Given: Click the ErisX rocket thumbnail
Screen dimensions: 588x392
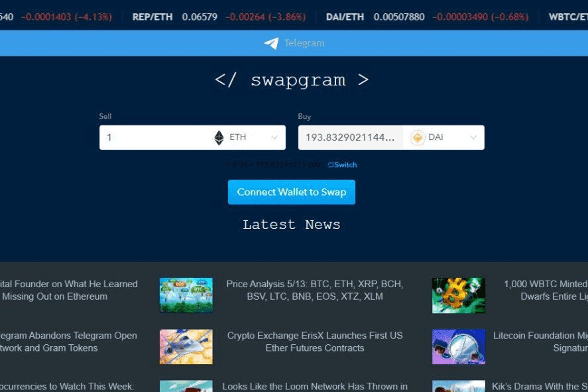Looking at the screenshot, I should (x=186, y=347).
